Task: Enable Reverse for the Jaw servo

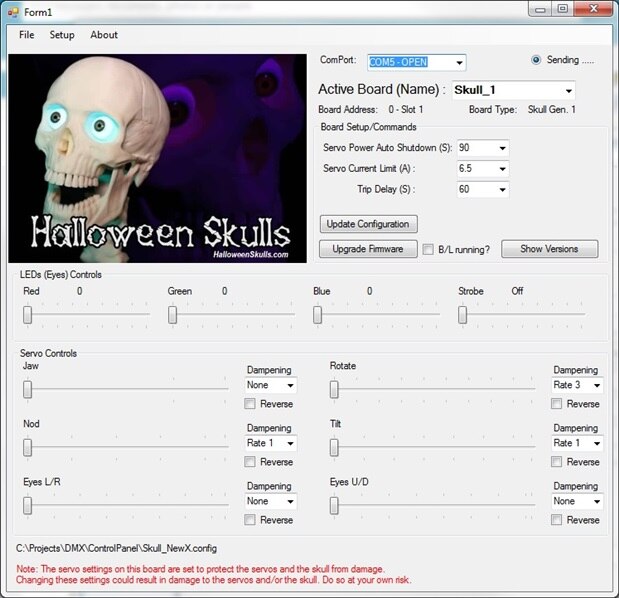Action: coord(249,404)
